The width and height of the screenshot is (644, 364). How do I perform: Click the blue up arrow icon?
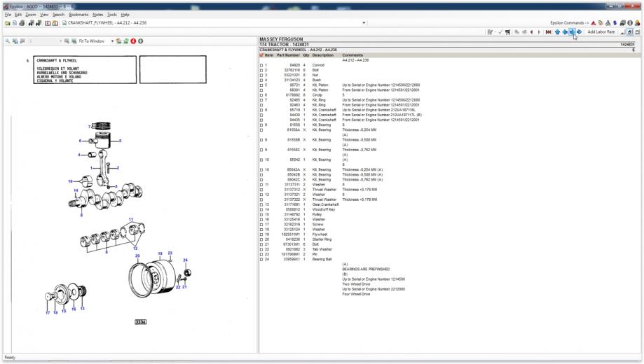(x=557, y=32)
